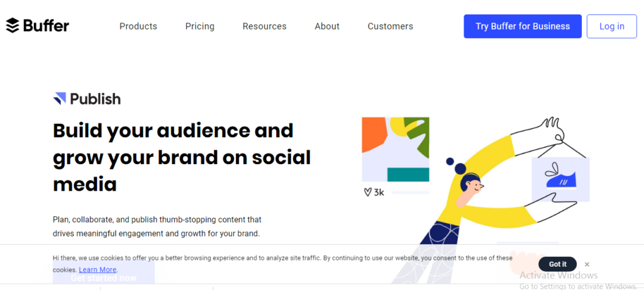Click the 'Plan, collaborate, and publish' paragraph
This screenshot has width=644, height=290.
click(157, 226)
